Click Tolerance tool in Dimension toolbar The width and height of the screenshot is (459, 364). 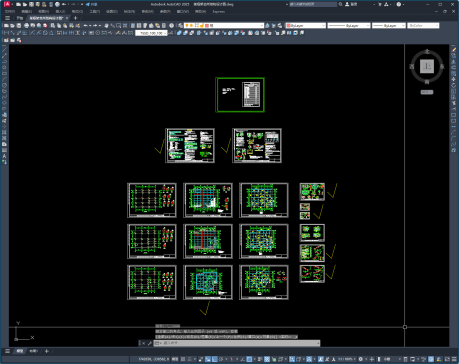tap(91, 33)
